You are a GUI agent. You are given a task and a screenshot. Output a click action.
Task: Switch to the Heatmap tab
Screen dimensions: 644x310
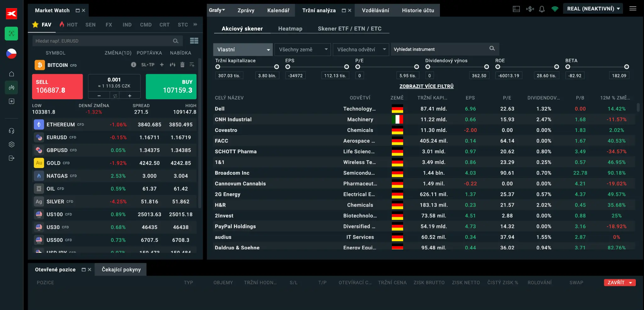290,29
